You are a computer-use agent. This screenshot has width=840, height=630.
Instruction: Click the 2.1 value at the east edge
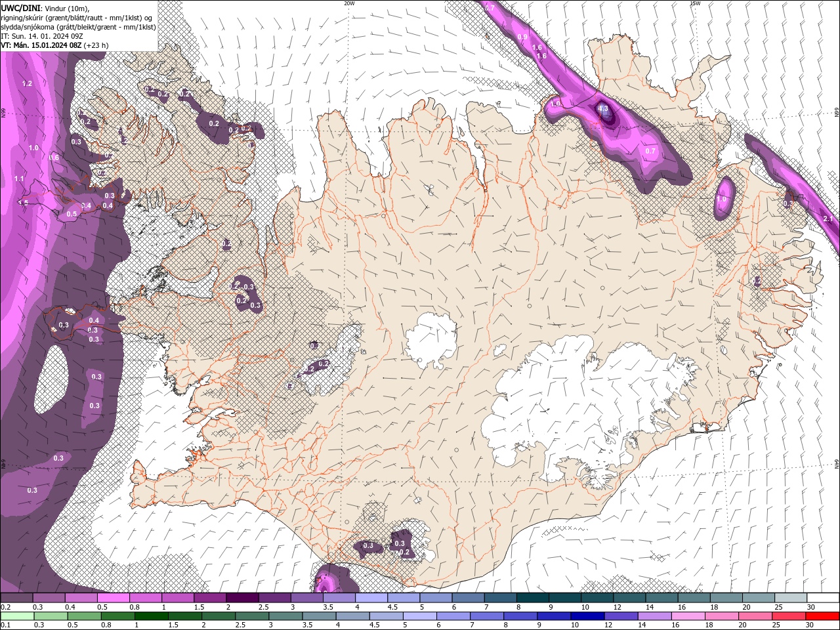coord(828,219)
